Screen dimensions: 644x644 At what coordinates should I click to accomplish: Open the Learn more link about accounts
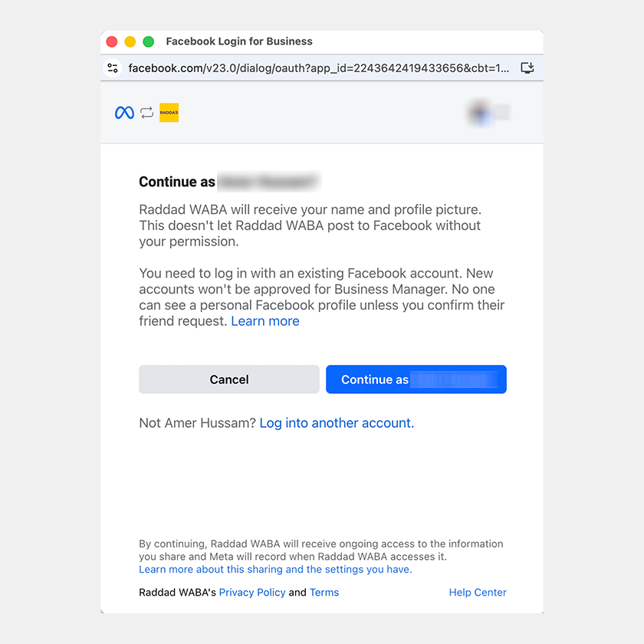coord(264,321)
